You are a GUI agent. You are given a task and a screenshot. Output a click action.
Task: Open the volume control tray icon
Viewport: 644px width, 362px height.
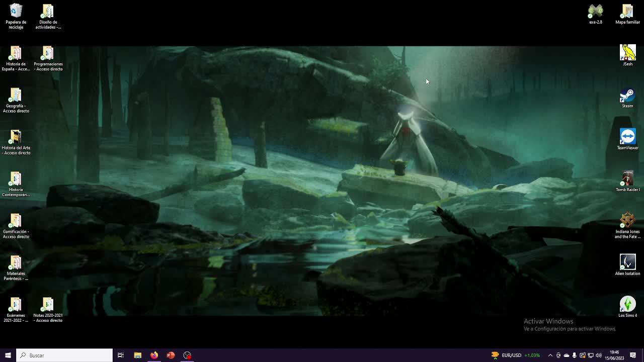click(599, 355)
